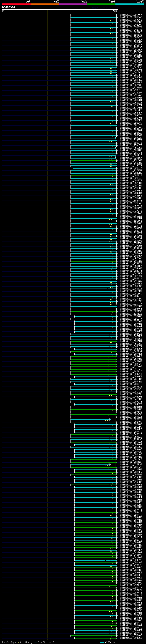Select the UniRef100_Q8VXN3 entry
This screenshot has height=644, width=146.
point(131,324)
